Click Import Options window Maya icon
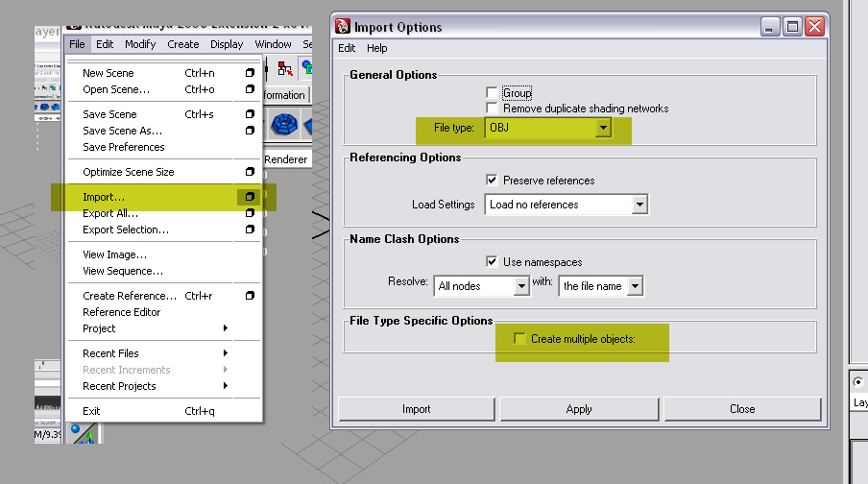The height and width of the screenshot is (484, 868). (343, 26)
